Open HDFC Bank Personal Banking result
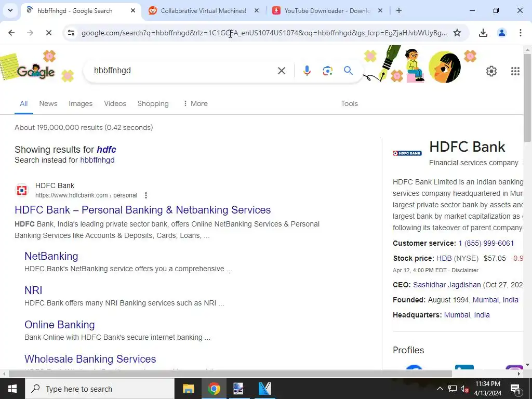This screenshot has width=532, height=399. coord(142,210)
